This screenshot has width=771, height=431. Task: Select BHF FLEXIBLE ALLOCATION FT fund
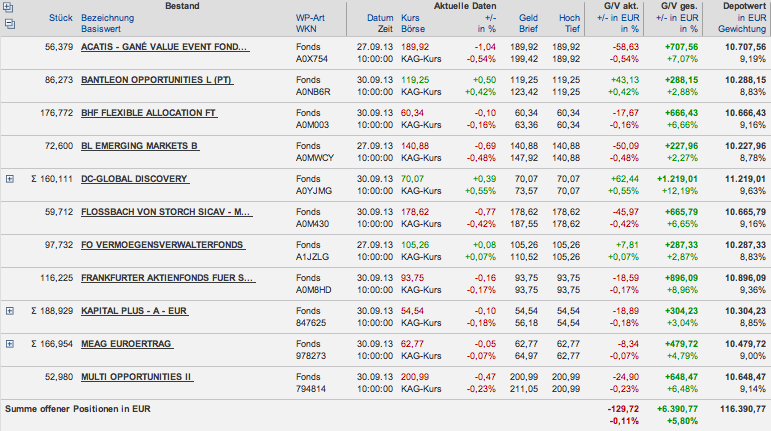click(x=149, y=113)
